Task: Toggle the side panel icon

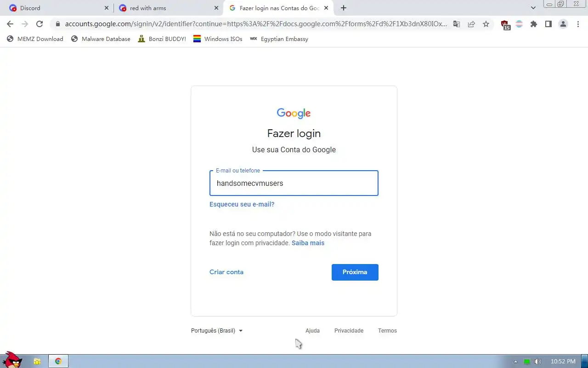Action: click(548, 24)
